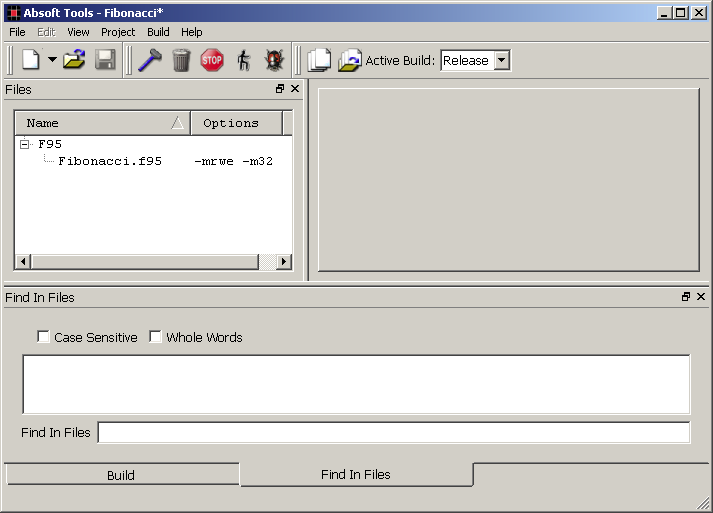Viewport: 713px width, 513px height.
Task: Select the F95 group in file tree
Action: click(x=50, y=144)
